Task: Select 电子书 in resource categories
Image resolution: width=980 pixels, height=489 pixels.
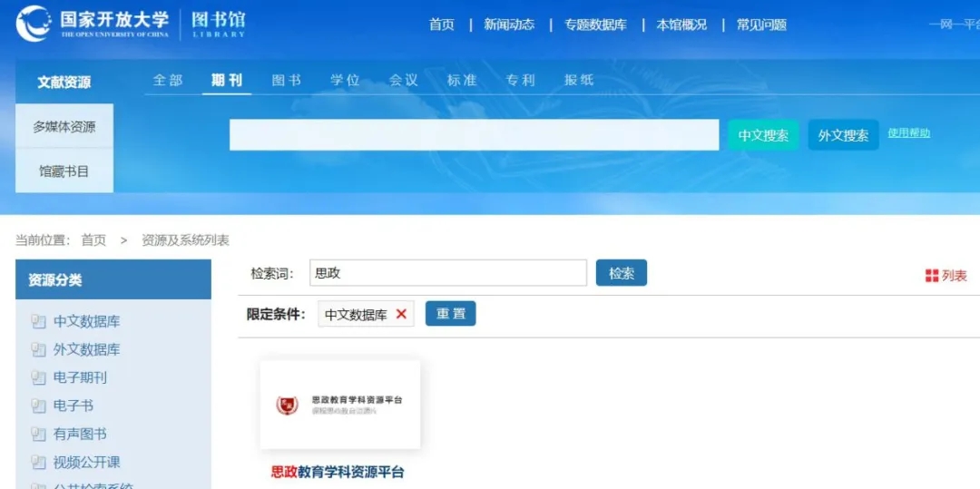Action: coord(73,406)
